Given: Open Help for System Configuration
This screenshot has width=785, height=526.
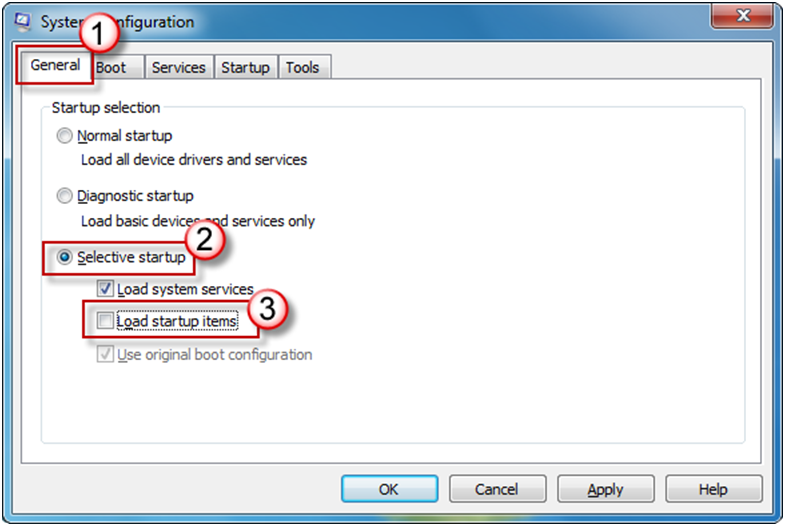Looking at the screenshot, I should pyautogui.click(x=713, y=489).
